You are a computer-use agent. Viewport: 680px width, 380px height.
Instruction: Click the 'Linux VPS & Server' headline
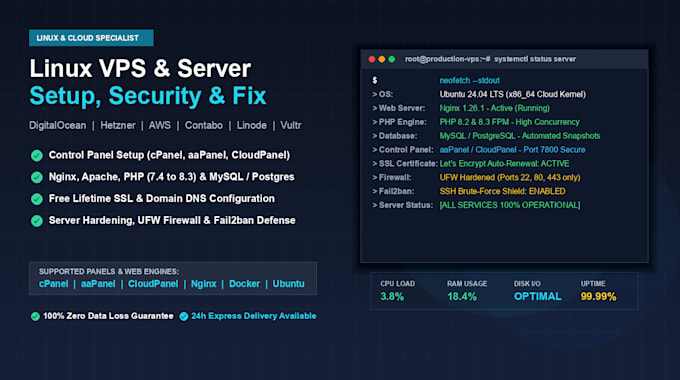[x=140, y=69]
